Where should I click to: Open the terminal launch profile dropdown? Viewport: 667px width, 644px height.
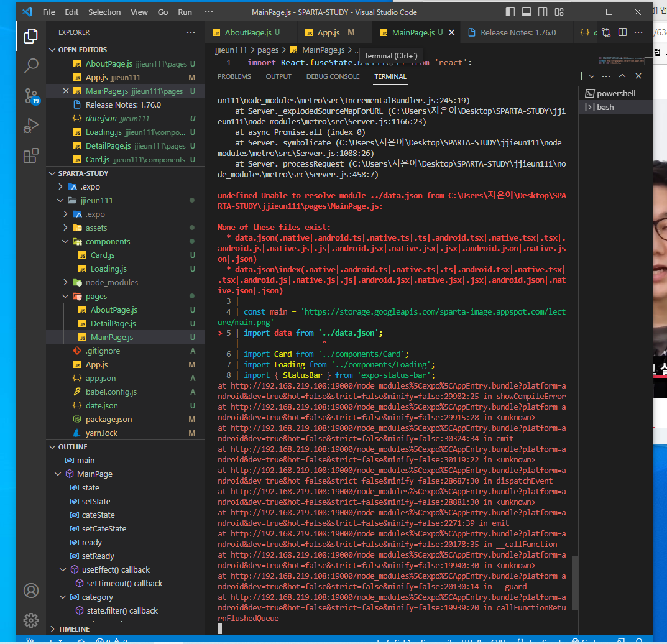tap(592, 76)
